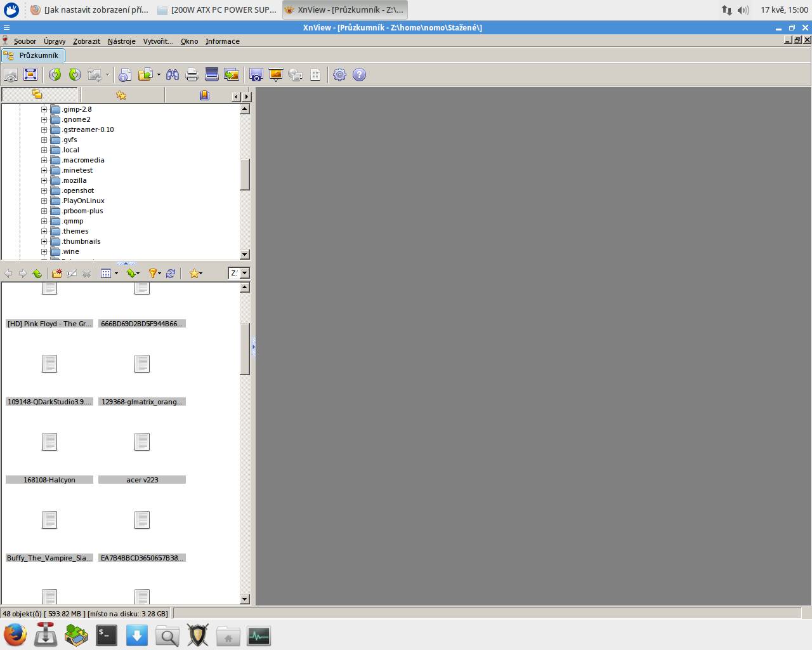
Task: Open the Úpravy menu
Action: point(55,41)
